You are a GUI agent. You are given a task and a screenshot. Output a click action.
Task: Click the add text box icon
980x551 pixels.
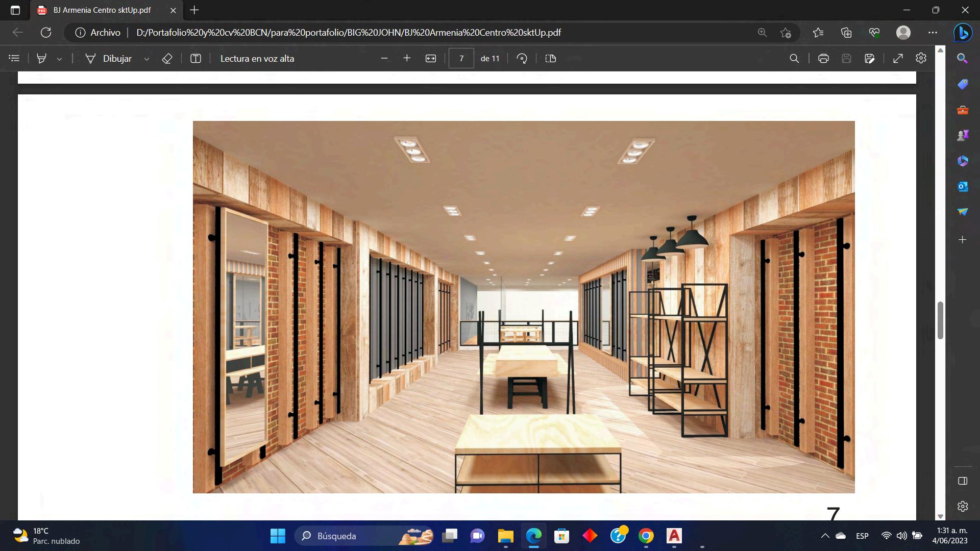click(195, 58)
